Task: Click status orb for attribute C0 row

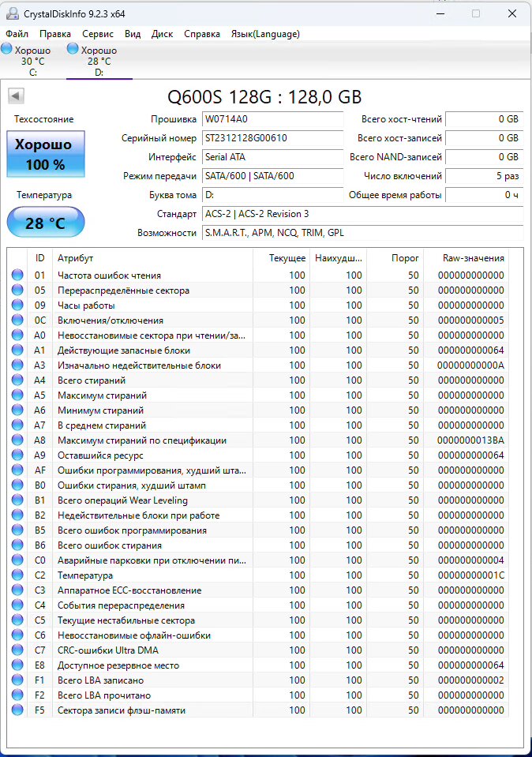Action: tap(17, 560)
